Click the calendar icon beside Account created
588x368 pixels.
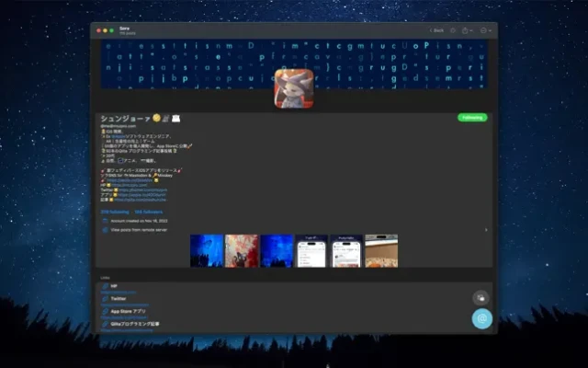point(106,221)
